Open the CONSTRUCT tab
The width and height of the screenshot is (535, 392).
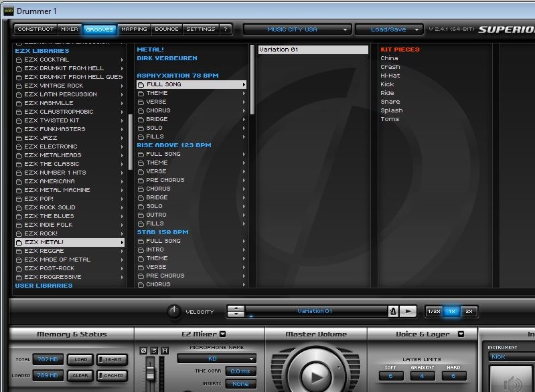35,29
